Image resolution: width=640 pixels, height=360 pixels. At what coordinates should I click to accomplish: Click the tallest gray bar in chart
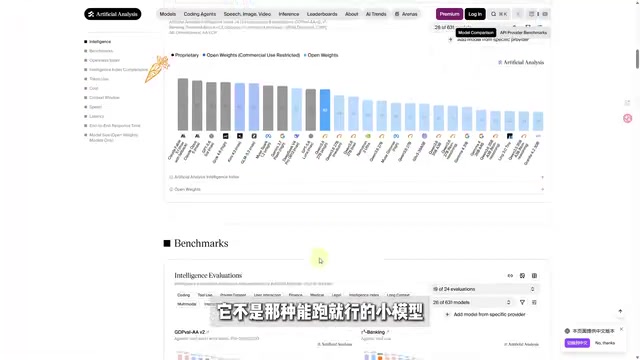(x=183, y=104)
